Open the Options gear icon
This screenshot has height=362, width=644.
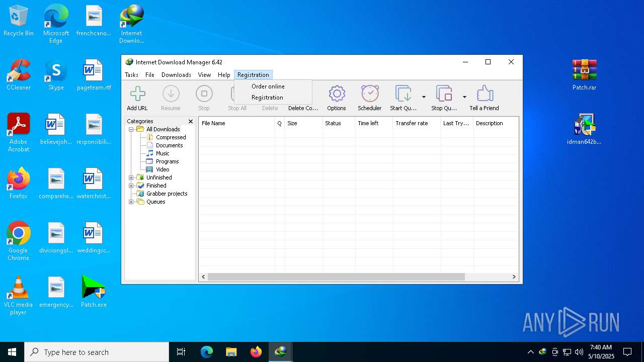click(x=337, y=94)
